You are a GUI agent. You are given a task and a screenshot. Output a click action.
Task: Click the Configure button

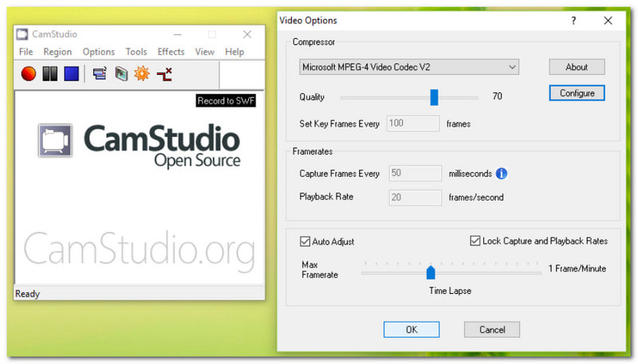[x=577, y=93]
